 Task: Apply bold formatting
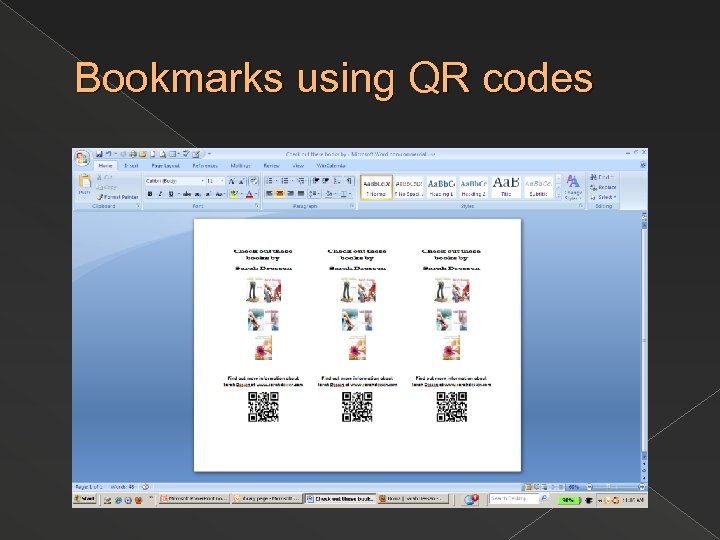[150, 194]
